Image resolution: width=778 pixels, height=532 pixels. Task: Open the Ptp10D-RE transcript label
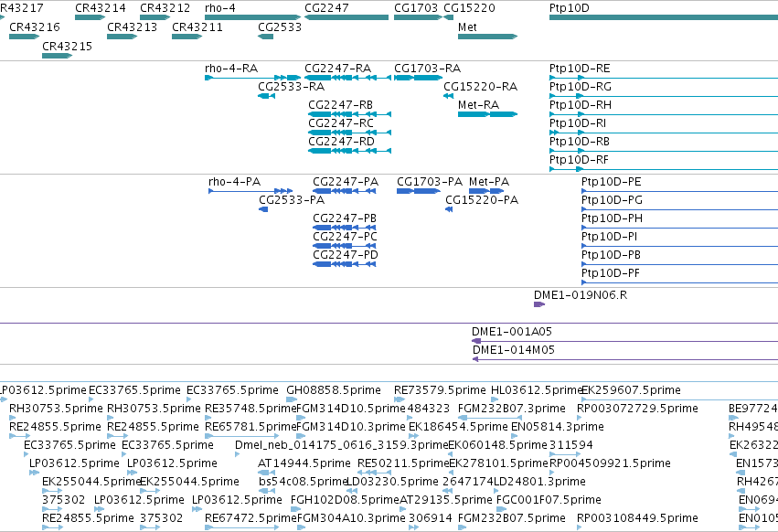(x=580, y=69)
